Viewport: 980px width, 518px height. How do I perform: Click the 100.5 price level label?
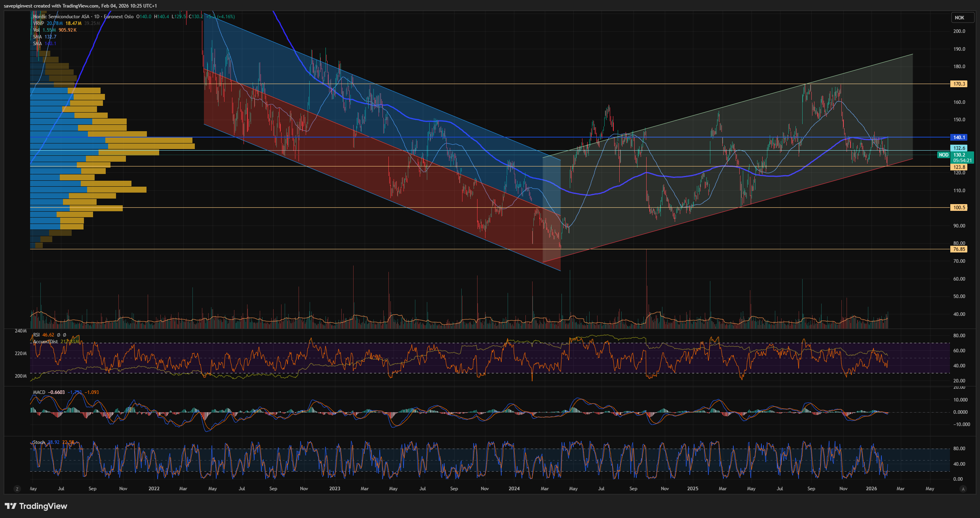click(x=959, y=208)
